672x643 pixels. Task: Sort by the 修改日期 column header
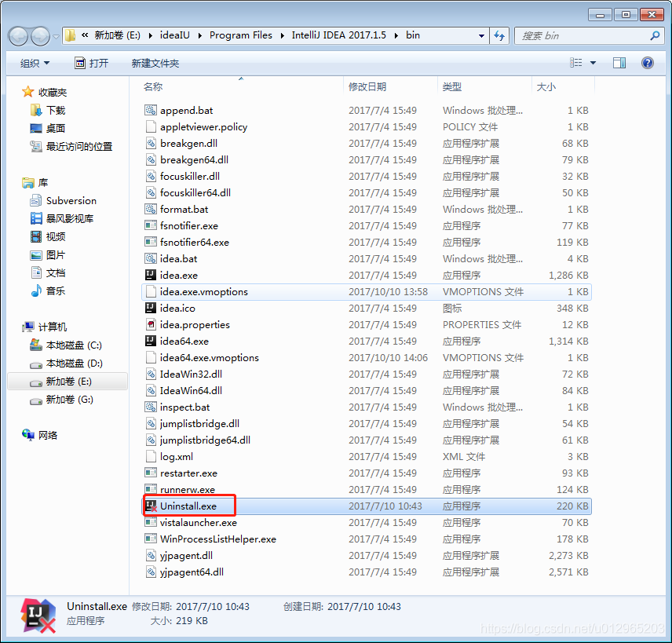tap(367, 86)
